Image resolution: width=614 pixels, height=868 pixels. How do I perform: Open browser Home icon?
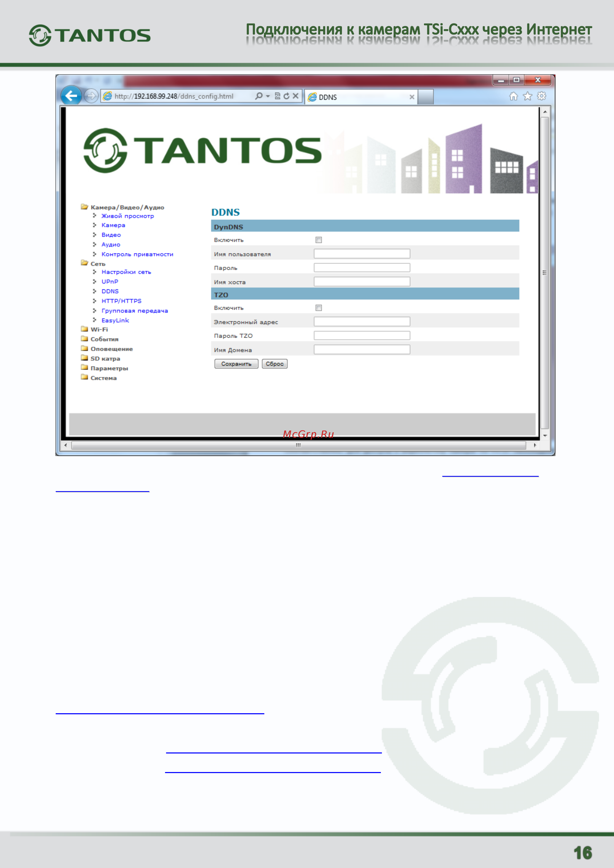click(513, 96)
